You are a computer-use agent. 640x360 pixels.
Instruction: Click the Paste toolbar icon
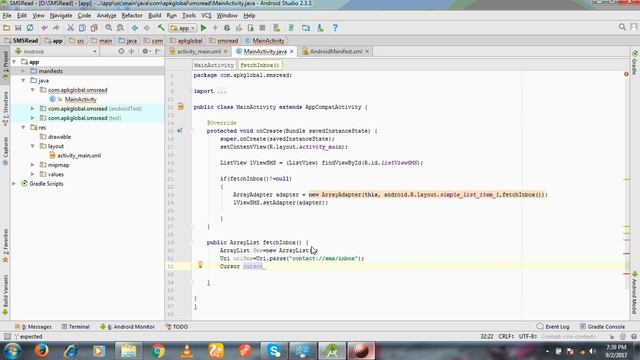94,28
